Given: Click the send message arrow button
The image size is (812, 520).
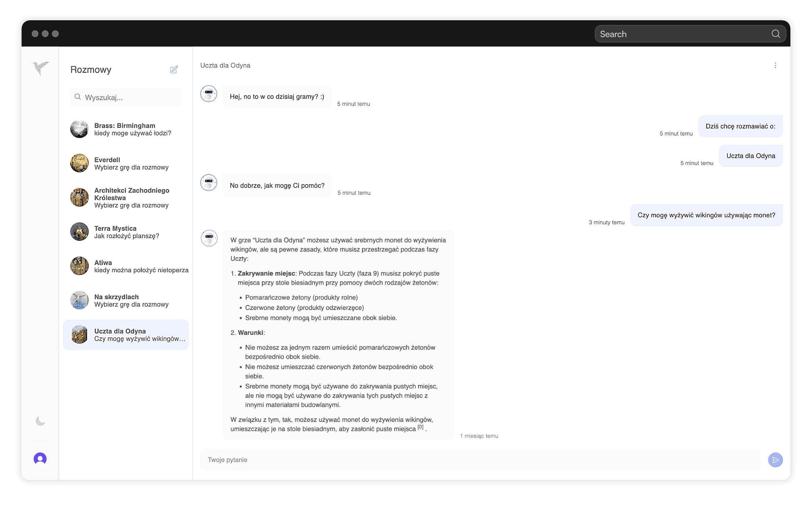Looking at the screenshot, I should (775, 460).
